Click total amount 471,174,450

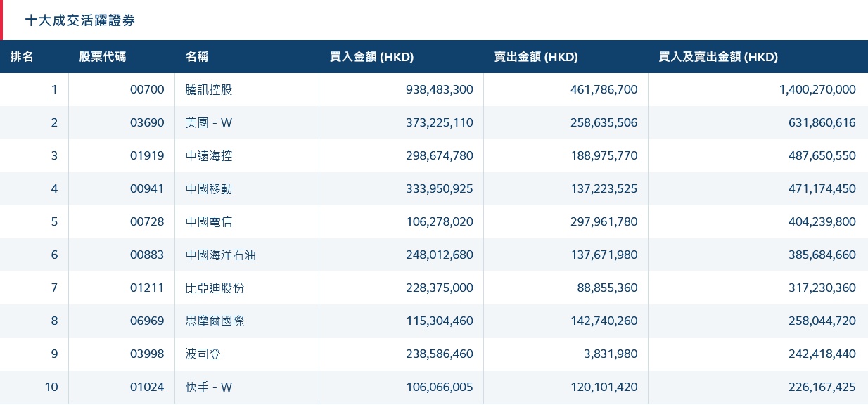point(822,188)
